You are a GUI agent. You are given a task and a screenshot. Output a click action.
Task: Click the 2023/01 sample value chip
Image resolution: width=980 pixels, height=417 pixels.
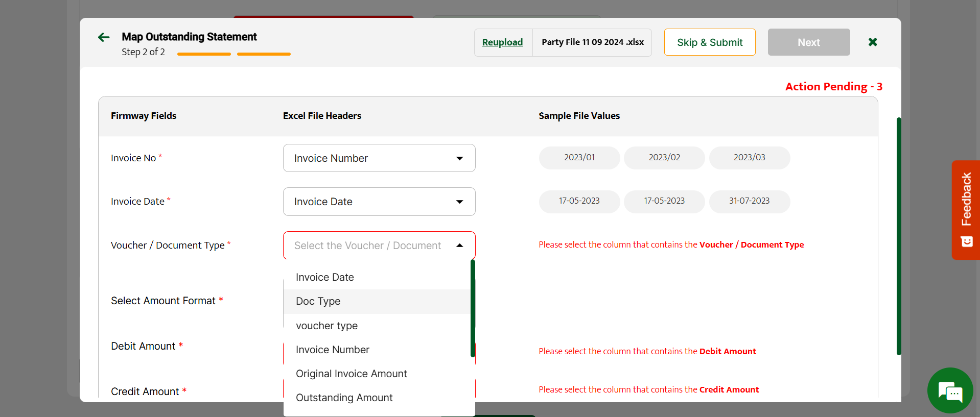pos(579,158)
